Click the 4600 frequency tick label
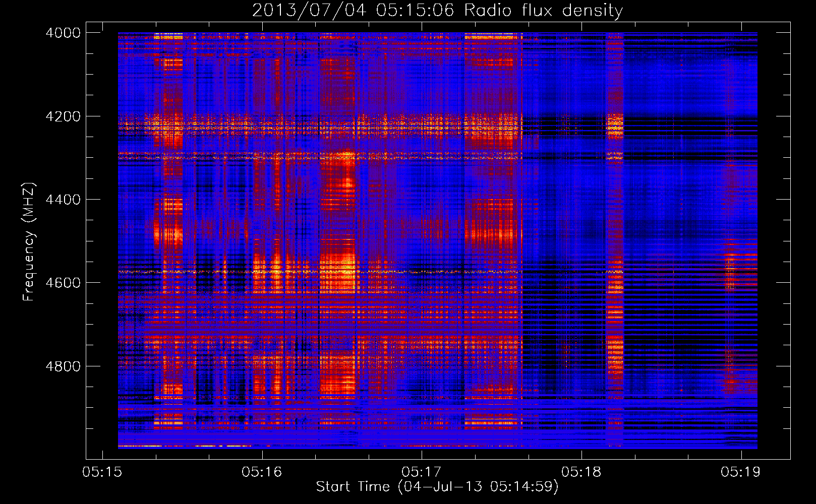 (63, 283)
